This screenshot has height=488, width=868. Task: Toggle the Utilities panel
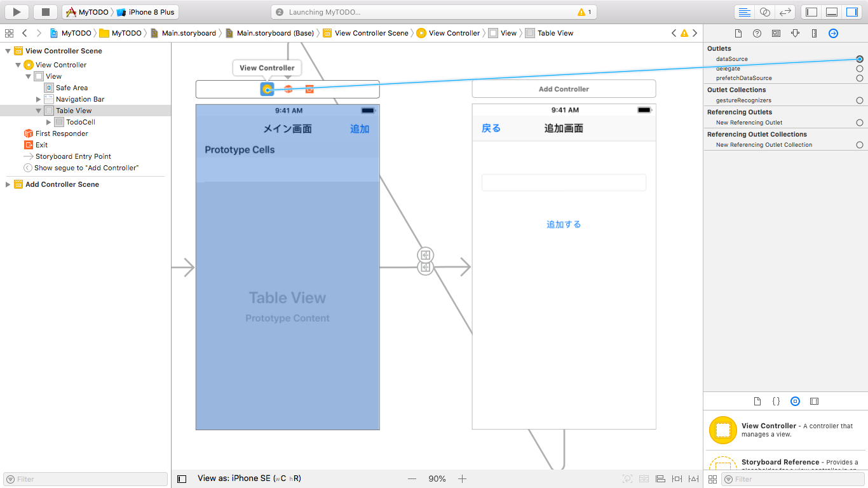852,11
